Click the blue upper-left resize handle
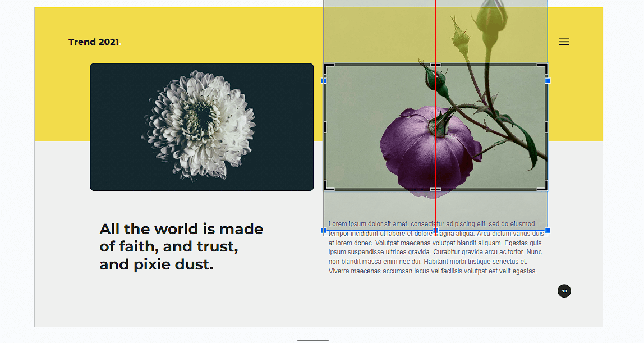Screen dimensions: 644x343 (x=324, y=81)
